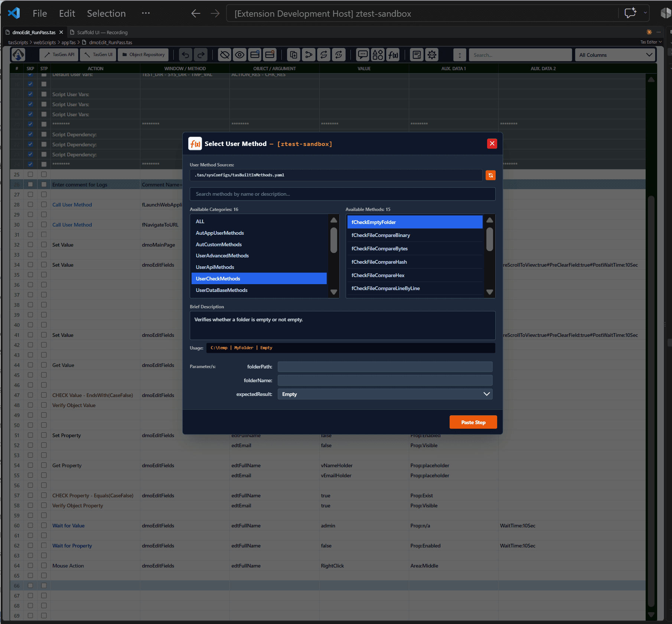This screenshot has width=672, height=624.
Task: Open the chat sparkle icon in title bar
Action: point(630,13)
